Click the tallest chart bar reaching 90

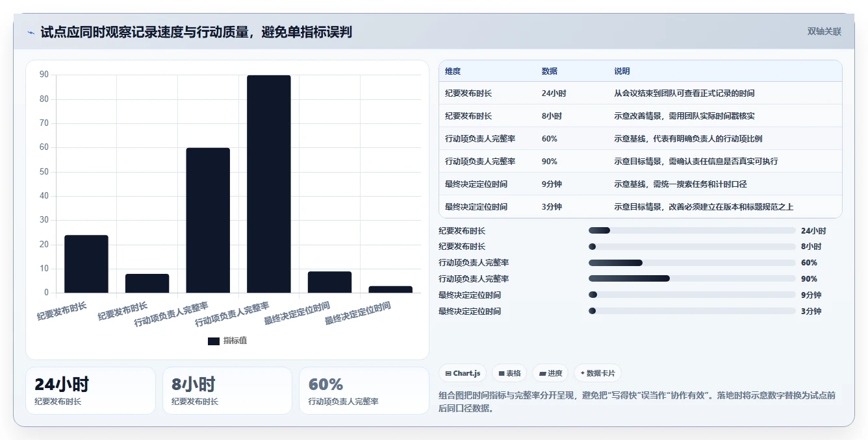pos(269,184)
